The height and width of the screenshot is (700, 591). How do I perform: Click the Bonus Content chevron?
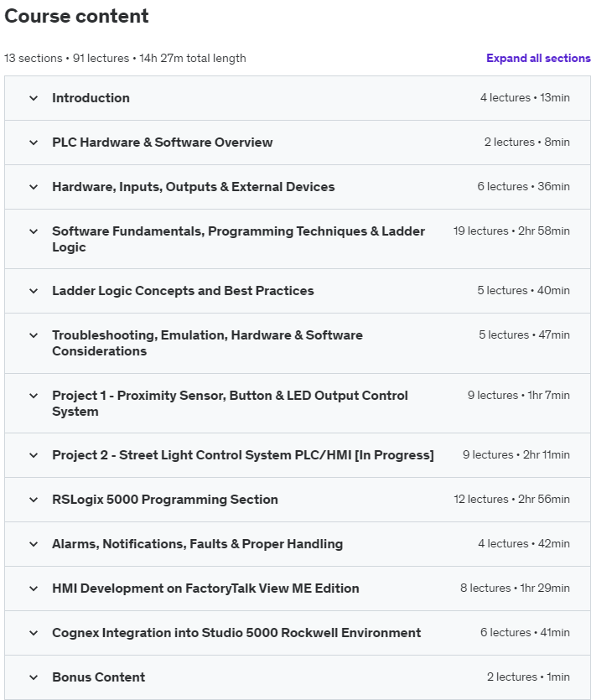click(x=34, y=677)
